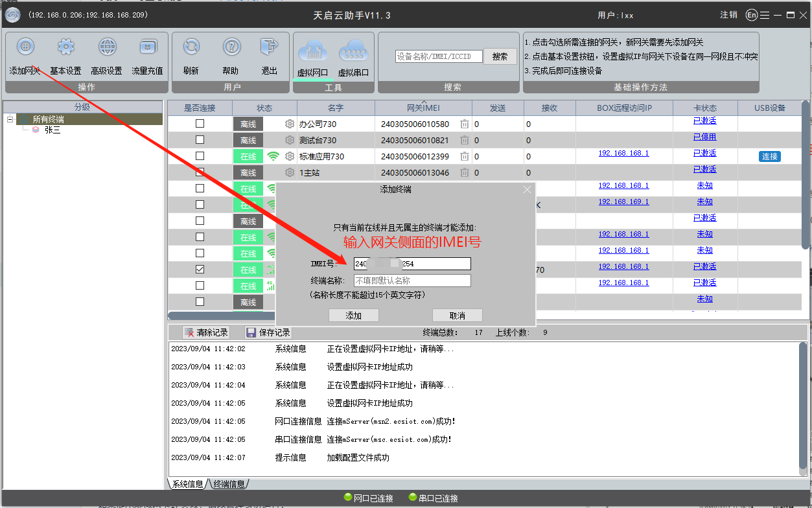Open settings gear for 标准应用730 row
The image size is (812, 508).
(x=290, y=156)
